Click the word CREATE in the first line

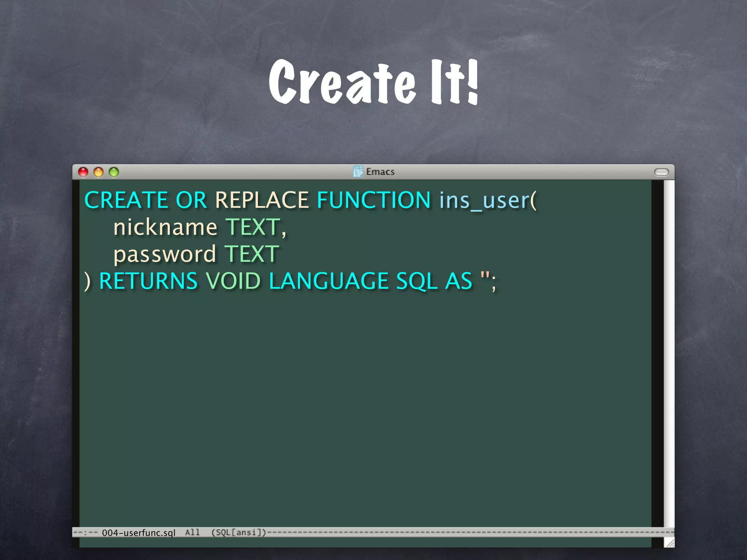pos(126,200)
